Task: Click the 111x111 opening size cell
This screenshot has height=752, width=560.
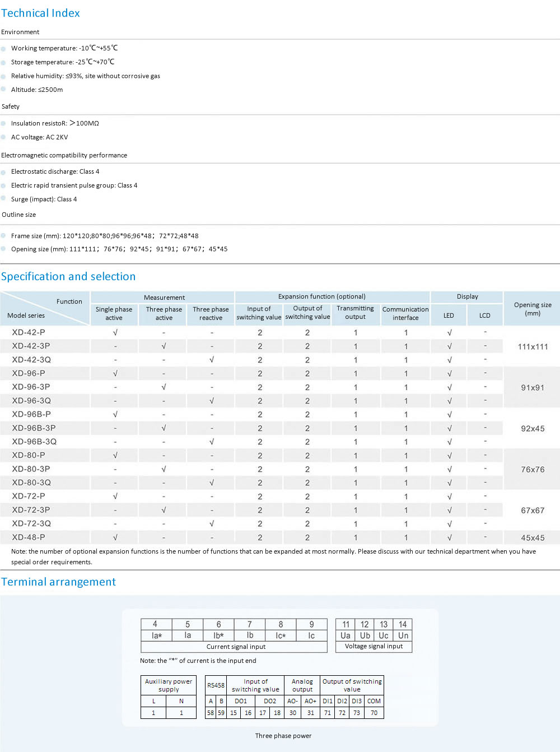Action: click(533, 346)
